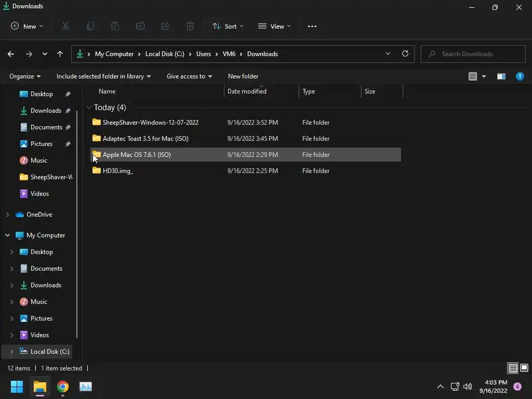Open recent locations dropdown arrow
This screenshot has height=399, width=532.
pyautogui.click(x=45, y=54)
